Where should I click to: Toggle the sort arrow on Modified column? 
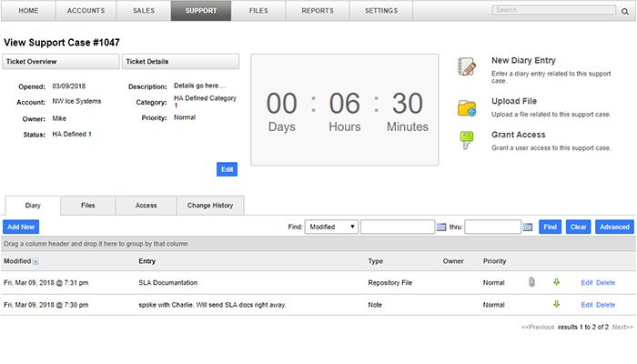35,261
